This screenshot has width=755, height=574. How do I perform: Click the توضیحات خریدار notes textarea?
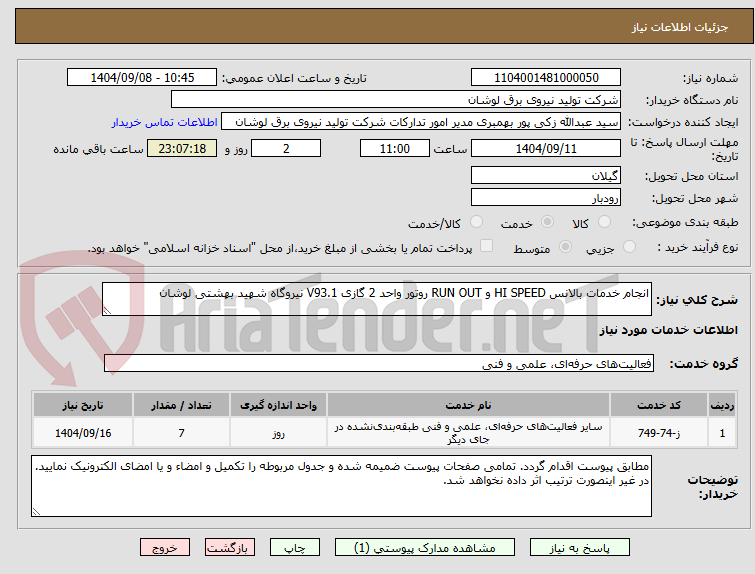coord(341,486)
